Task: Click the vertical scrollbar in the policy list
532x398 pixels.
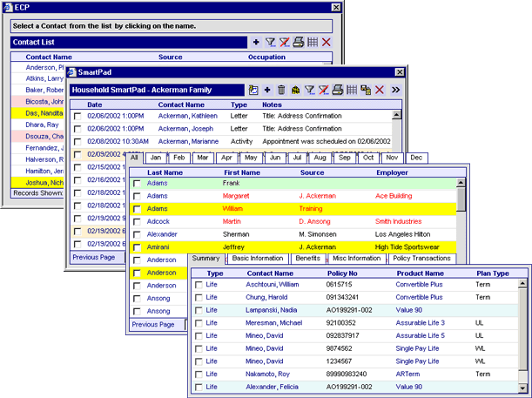Action: pos(522,335)
